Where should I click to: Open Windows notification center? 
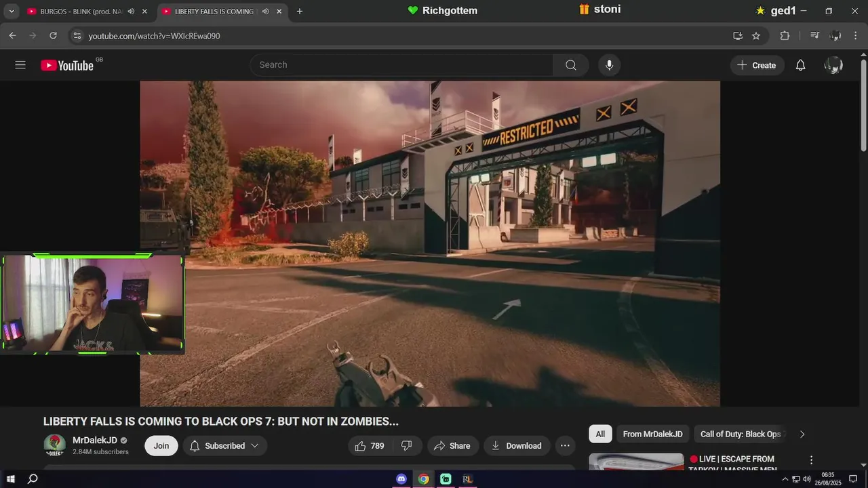(x=853, y=479)
